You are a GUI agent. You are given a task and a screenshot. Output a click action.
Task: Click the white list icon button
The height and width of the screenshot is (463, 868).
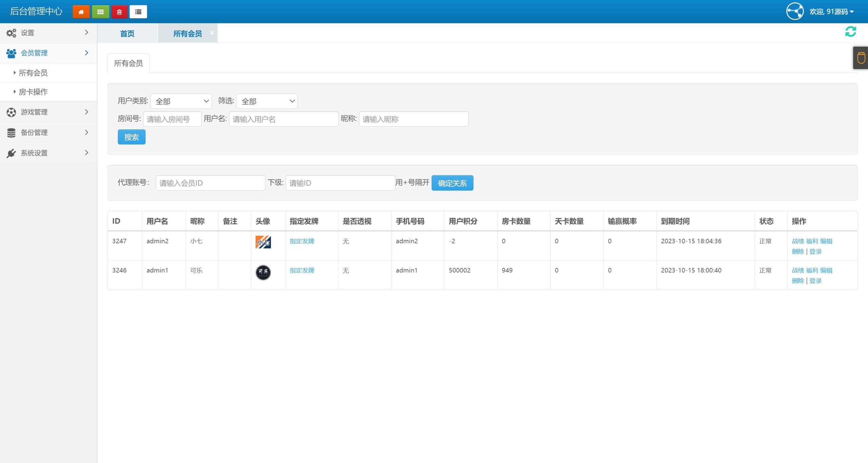138,12
